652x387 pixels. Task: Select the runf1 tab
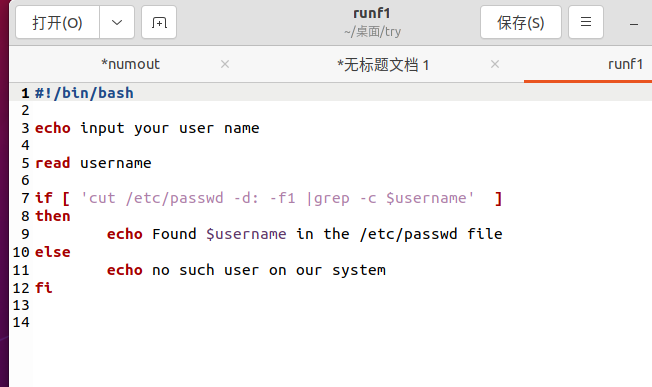tap(625, 64)
